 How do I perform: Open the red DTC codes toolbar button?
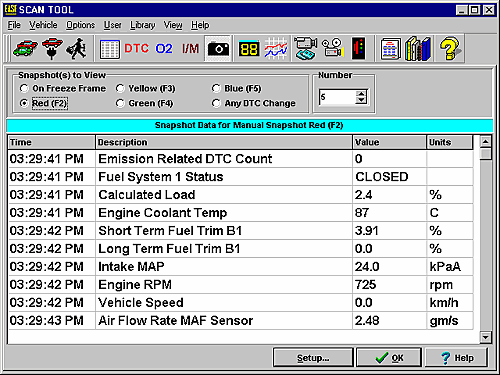(x=136, y=49)
